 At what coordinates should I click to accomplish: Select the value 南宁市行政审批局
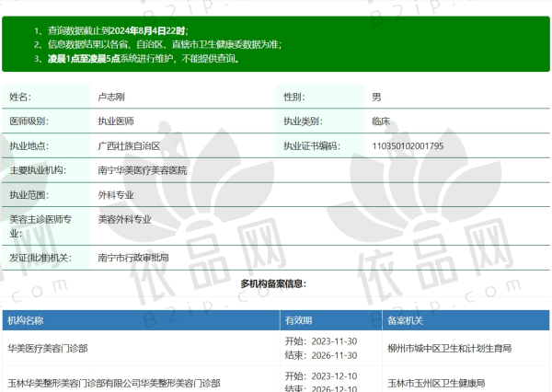coord(133,258)
